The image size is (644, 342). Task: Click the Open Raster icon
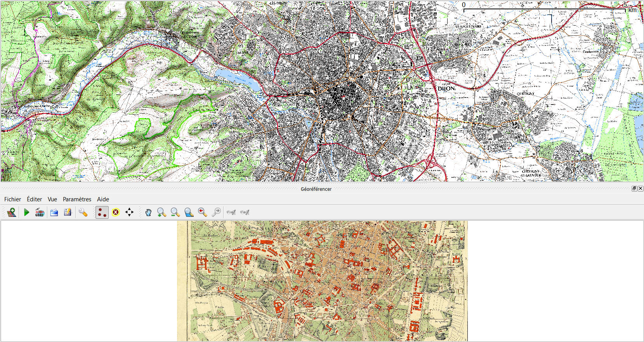(x=12, y=212)
